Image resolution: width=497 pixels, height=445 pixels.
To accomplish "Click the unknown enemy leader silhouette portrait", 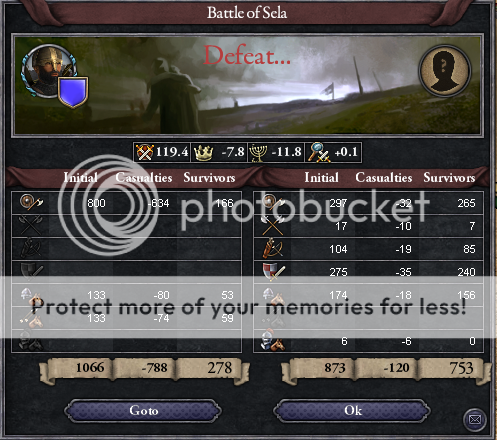I will click(x=445, y=71).
